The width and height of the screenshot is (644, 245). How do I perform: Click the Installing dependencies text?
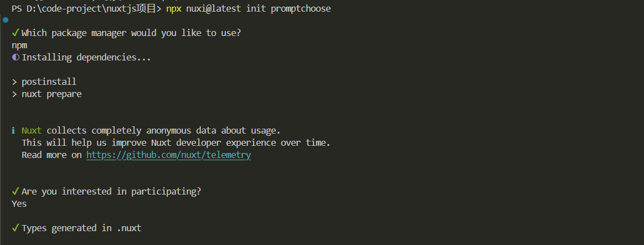pos(86,58)
